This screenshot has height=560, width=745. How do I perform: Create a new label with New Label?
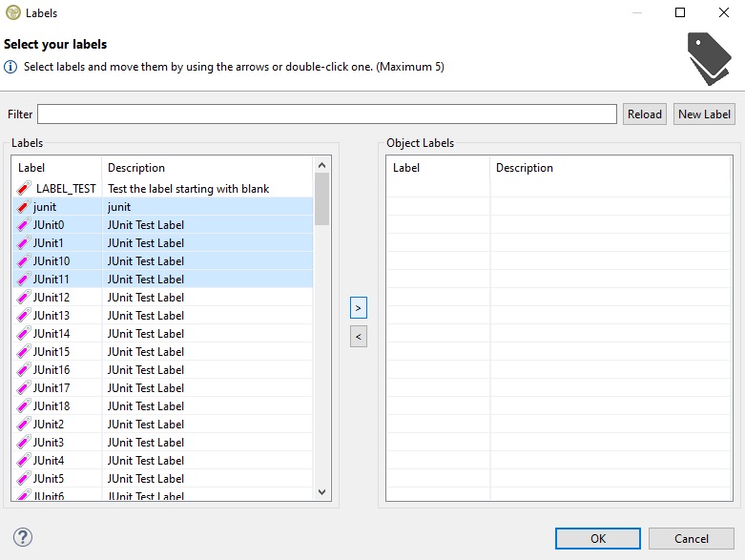click(704, 114)
